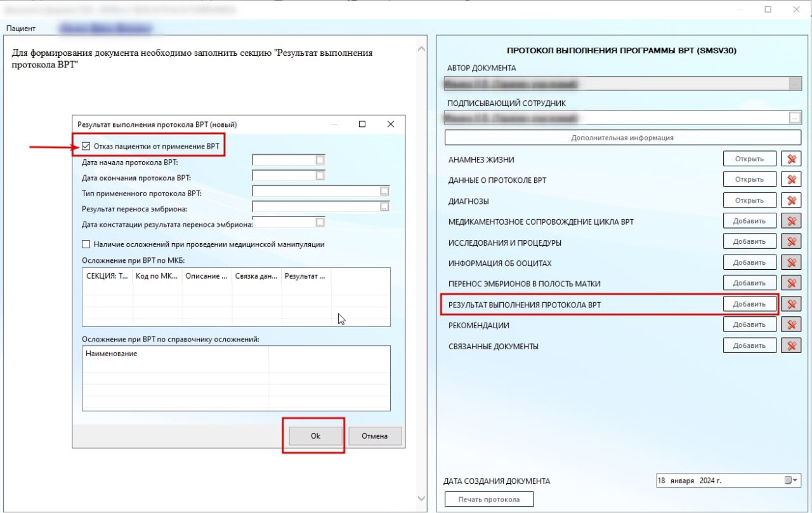
Task: Click the day value 18 in creation date
Action: pos(662,481)
